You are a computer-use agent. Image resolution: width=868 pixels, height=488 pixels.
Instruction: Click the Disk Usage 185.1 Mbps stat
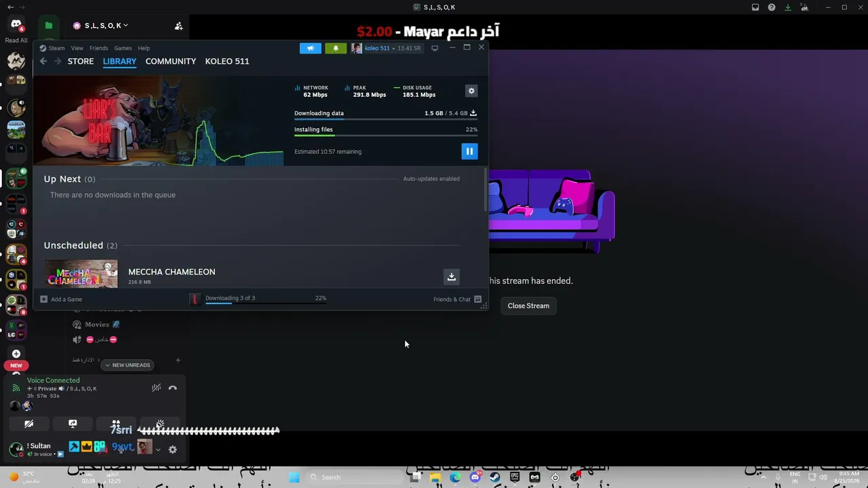click(x=415, y=91)
